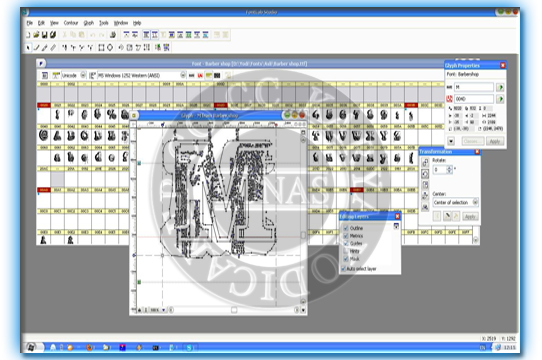Click the Skype icon on the taskbar
542x360 pixels.
189,347
